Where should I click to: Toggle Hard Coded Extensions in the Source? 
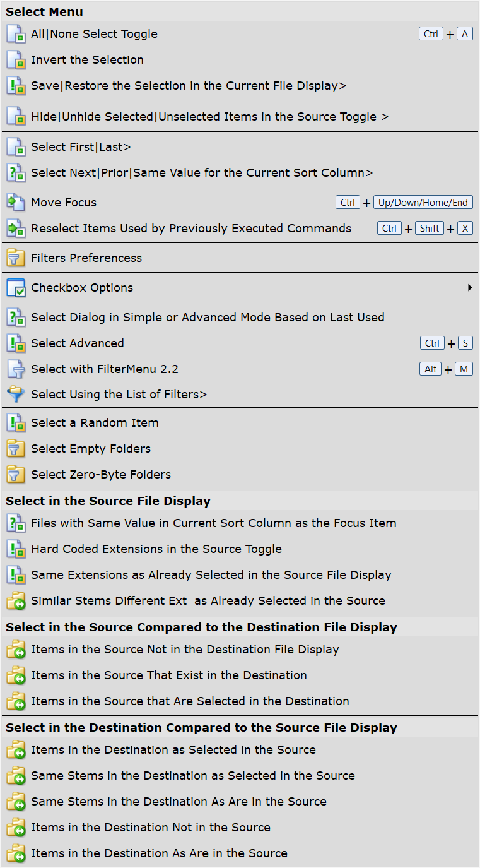156,549
